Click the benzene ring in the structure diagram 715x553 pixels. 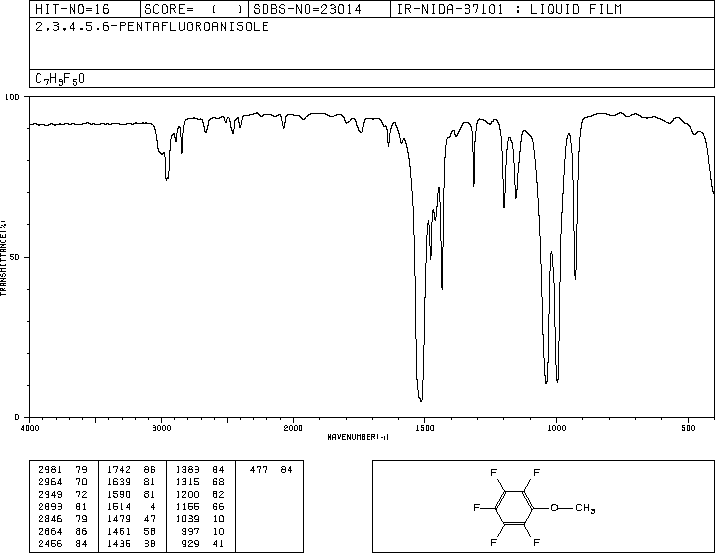coord(514,507)
